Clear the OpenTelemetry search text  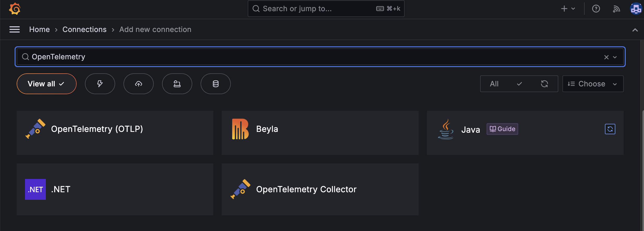pyautogui.click(x=606, y=57)
